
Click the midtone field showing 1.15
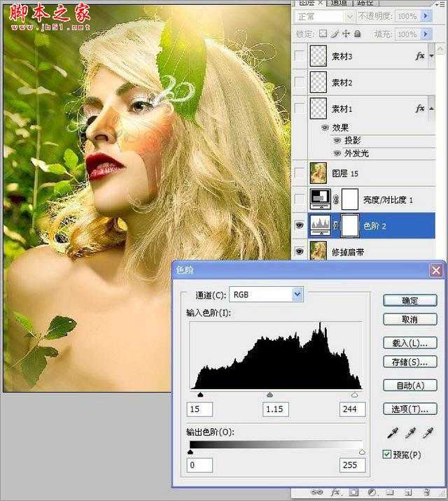coord(276,409)
